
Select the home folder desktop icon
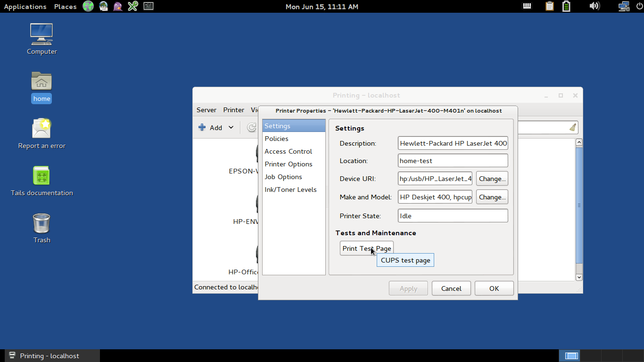[x=41, y=87]
